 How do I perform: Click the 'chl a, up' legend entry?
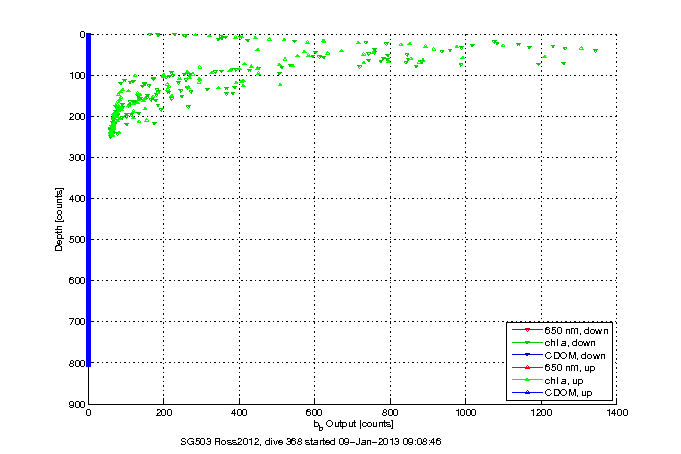(547, 381)
